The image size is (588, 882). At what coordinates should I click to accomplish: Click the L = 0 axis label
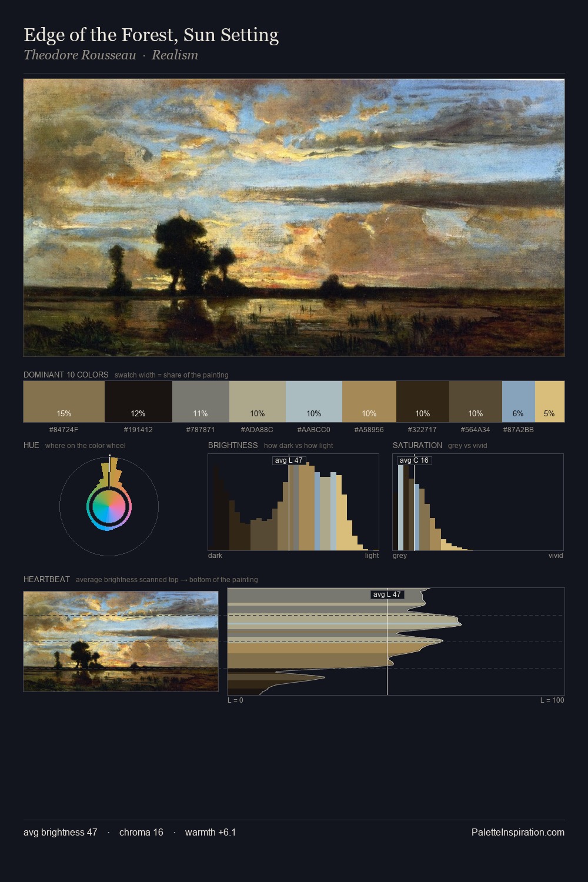pyautogui.click(x=235, y=700)
